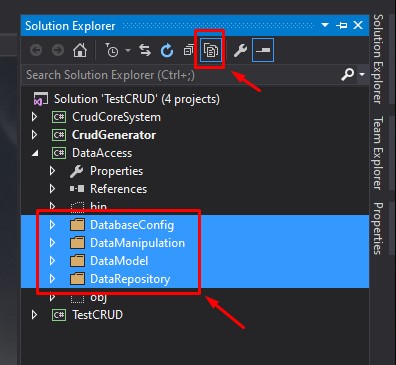Switch to Solution Explorer side tab
This screenshot has width=396, height=365.
pyautogui.click(x=378, y=59)
